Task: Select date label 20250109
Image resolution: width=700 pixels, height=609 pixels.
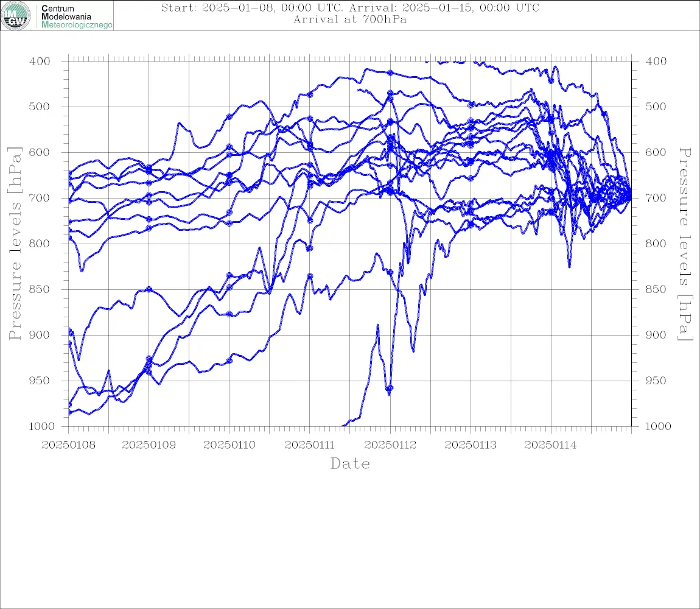Action: [x=149, y=445]
